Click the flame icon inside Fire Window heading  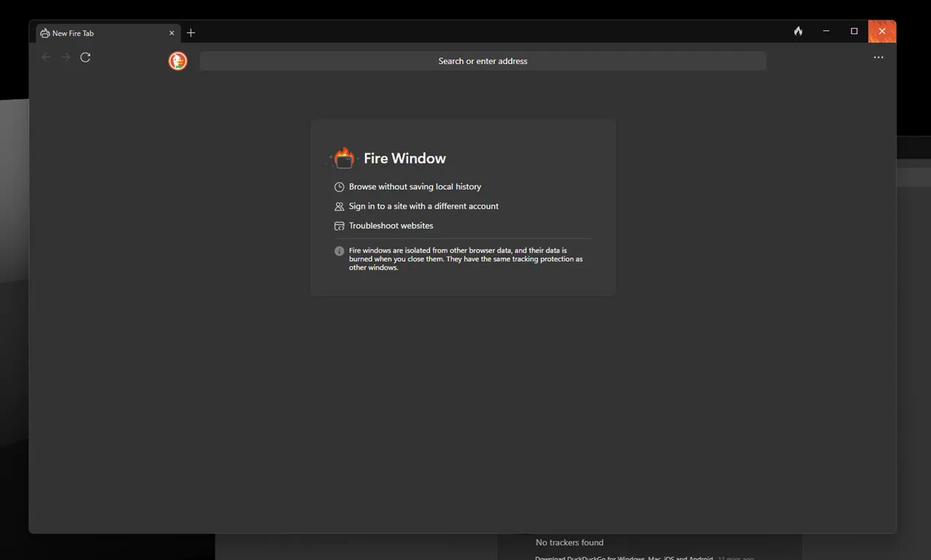tap(343, 157)
